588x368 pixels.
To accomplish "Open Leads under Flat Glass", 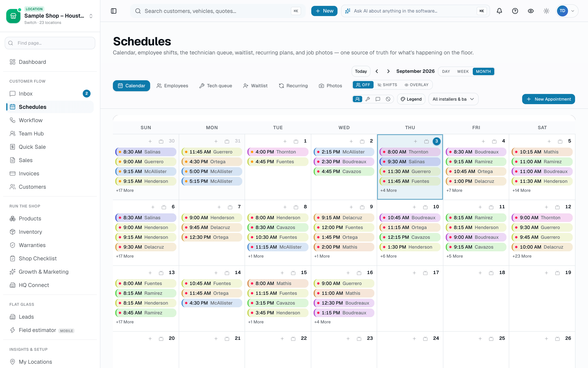I will [x=50, y=317].
